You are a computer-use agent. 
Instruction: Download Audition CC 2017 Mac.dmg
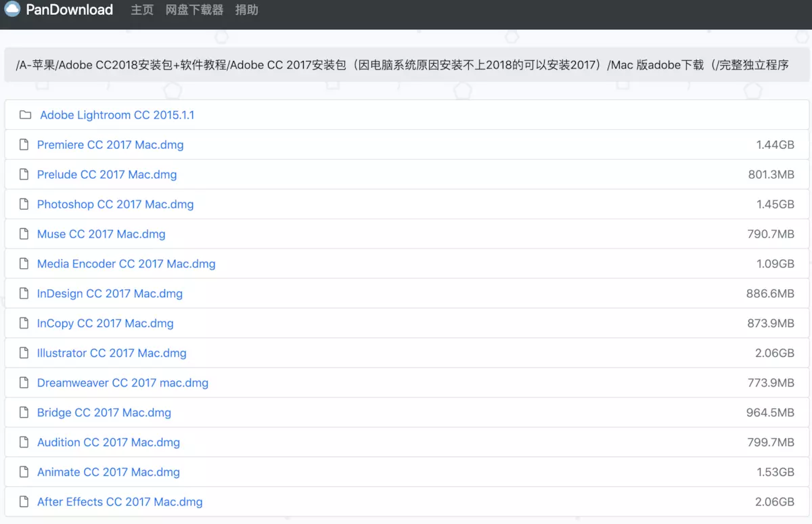click(108, 443)
